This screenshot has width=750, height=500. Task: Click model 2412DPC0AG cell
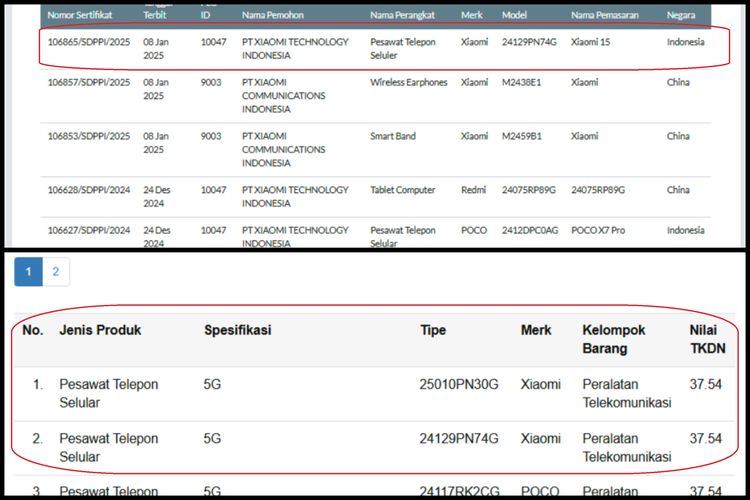pyautogui.click(x=530, y=230)
